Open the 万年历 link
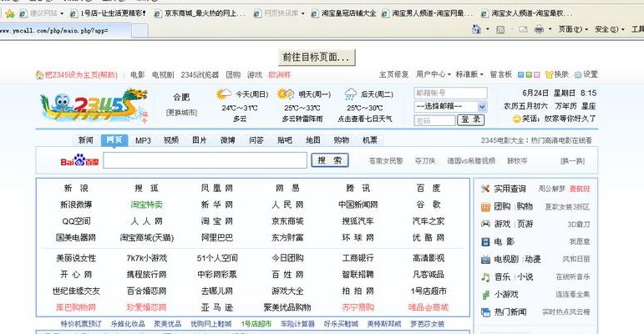The height and width of the screenshot is (334, 644). pos(566,106)
